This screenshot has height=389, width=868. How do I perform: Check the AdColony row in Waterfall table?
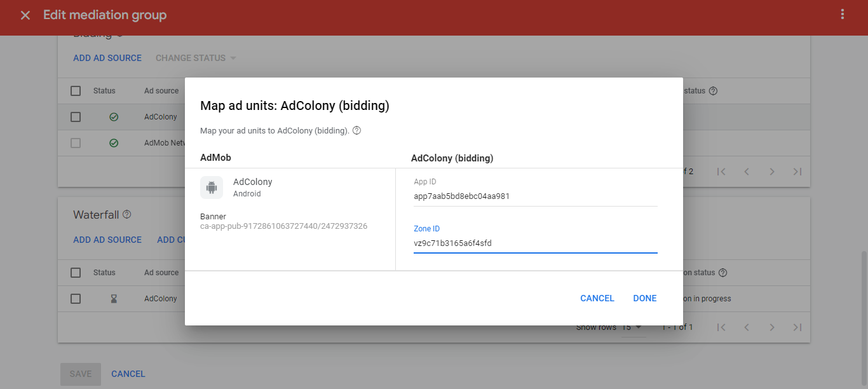tap(76, 299)
